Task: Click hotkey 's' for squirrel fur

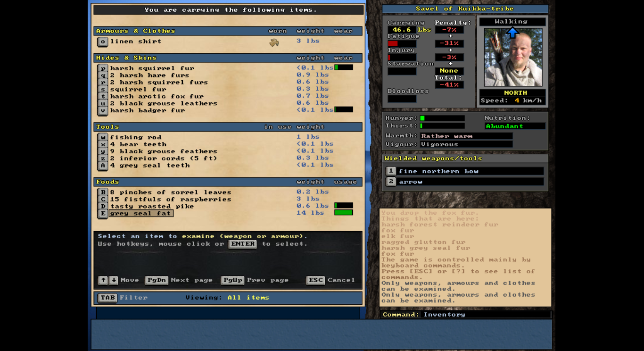Action: (103, 89)
